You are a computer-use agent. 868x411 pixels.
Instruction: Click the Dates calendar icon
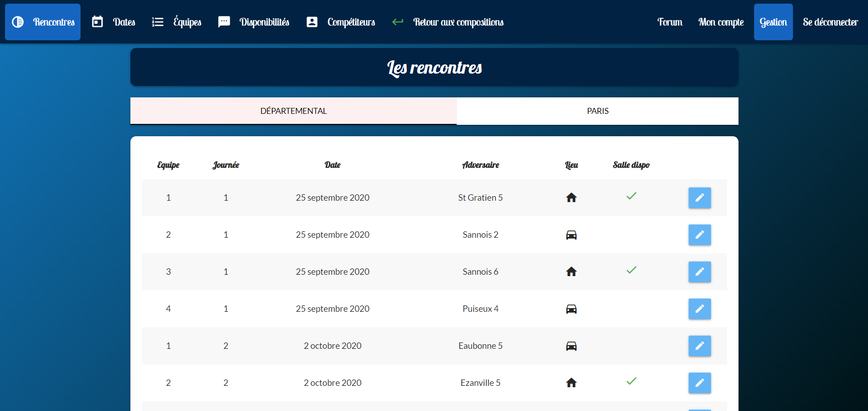point(97,21)
